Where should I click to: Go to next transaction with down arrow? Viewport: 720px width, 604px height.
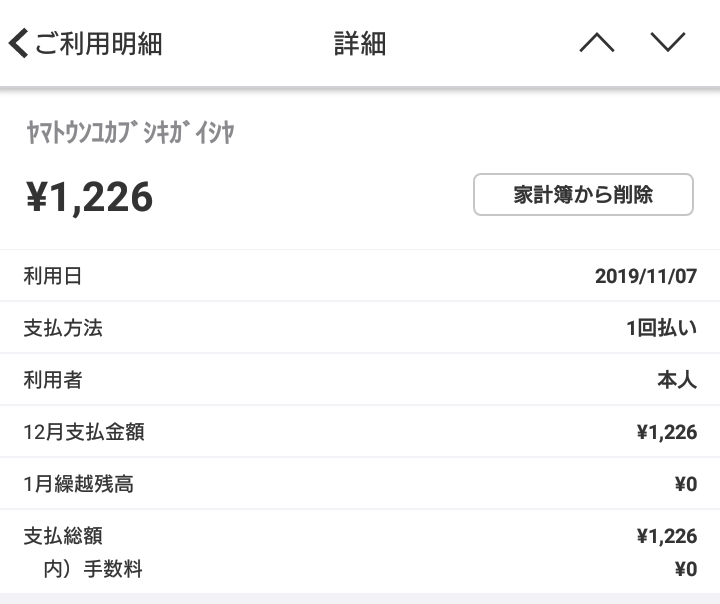click(x=668, y=43)
